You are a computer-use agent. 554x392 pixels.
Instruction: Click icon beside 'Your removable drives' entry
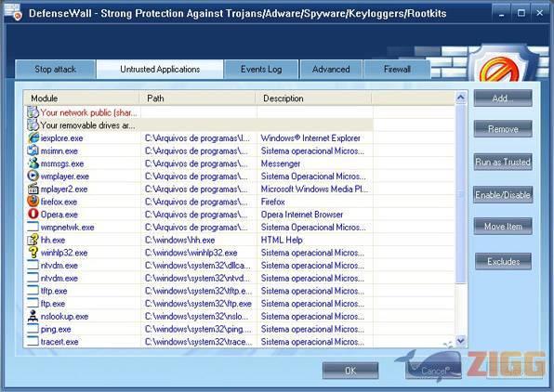[x=33, y=125]
